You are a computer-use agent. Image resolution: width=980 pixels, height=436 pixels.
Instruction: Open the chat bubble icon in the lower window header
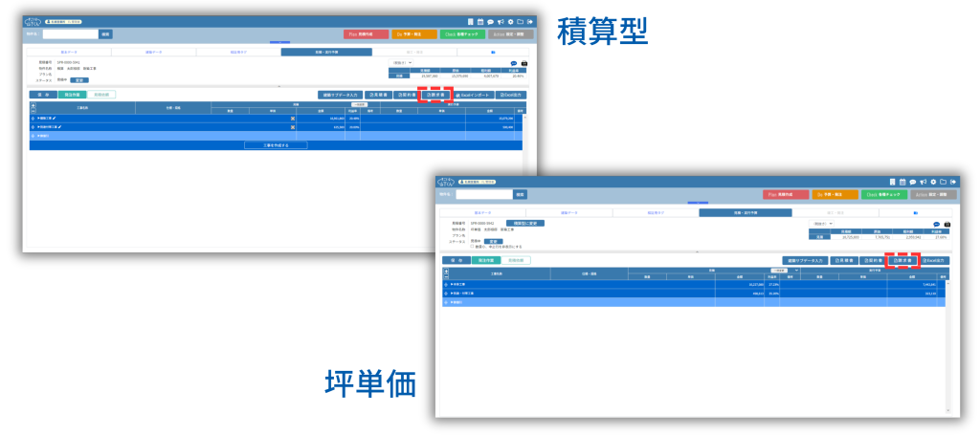coord(912,181)
